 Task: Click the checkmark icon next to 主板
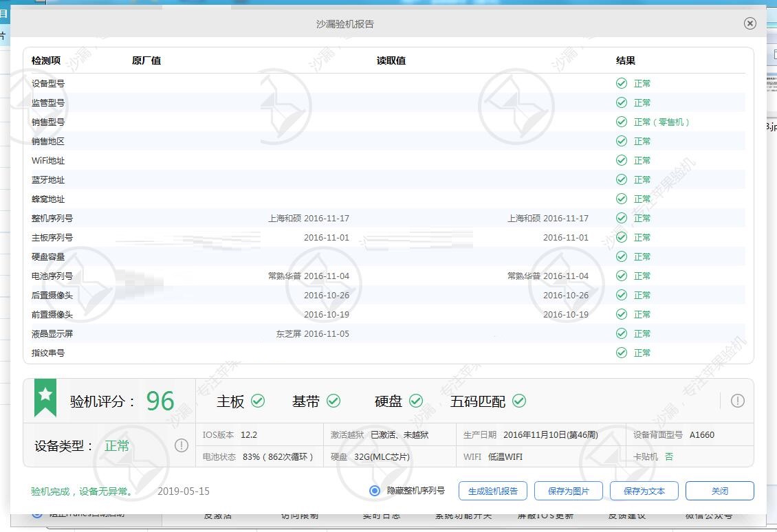259,400
